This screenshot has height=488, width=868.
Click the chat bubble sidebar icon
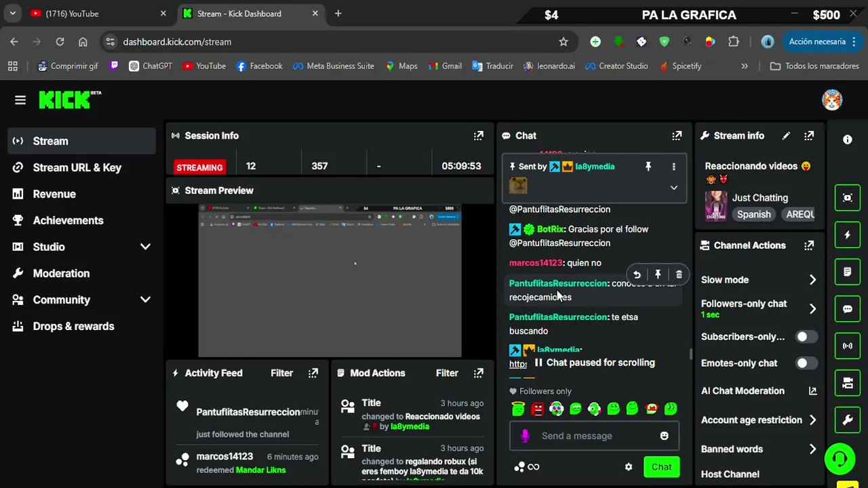pos(848,309)
